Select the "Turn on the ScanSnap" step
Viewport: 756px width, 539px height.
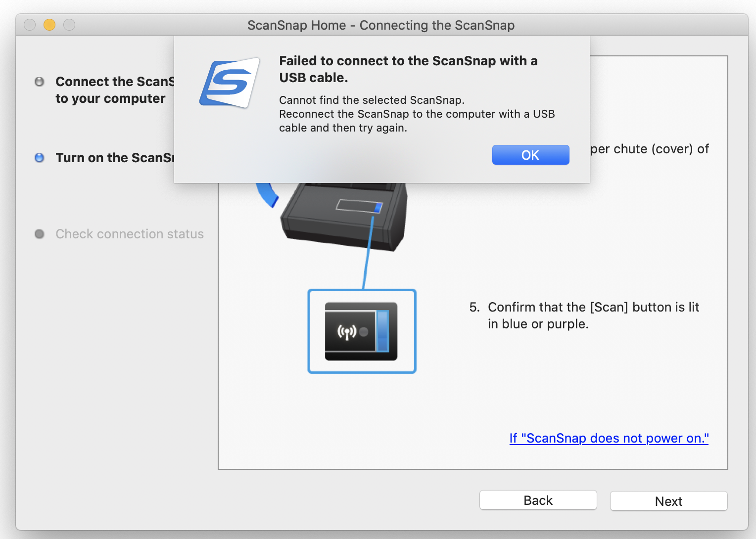(x=115, y=158)
